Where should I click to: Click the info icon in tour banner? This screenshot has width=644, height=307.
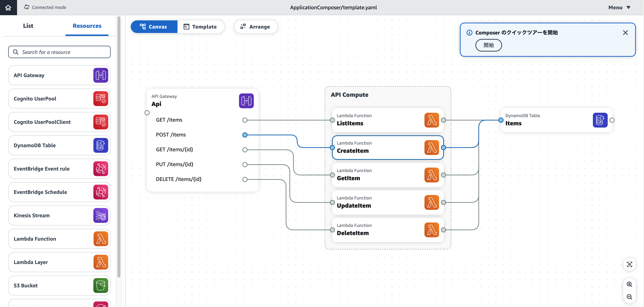[x=469, y=32]
